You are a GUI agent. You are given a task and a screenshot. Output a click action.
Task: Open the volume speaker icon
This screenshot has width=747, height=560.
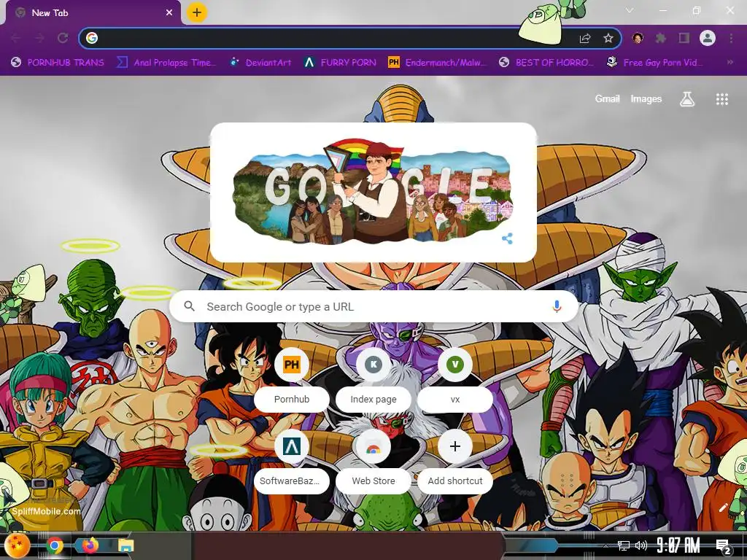click(641, 545)
